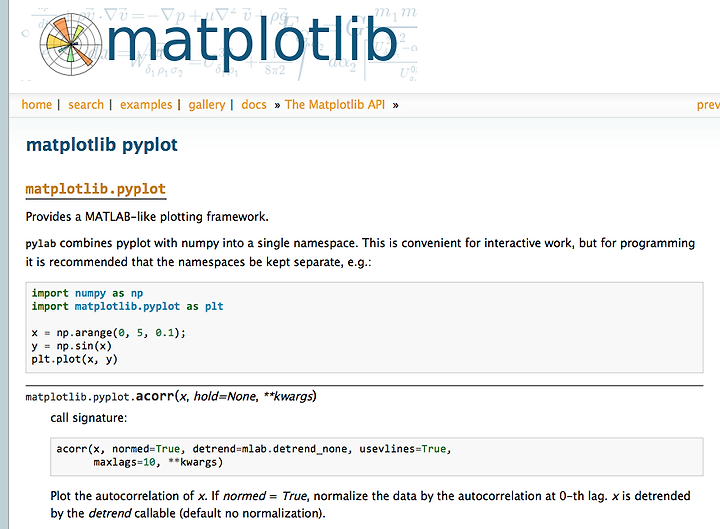Click the acorr call signature code block
Viewport: 720px width, 529px height.
click(377, 456)
